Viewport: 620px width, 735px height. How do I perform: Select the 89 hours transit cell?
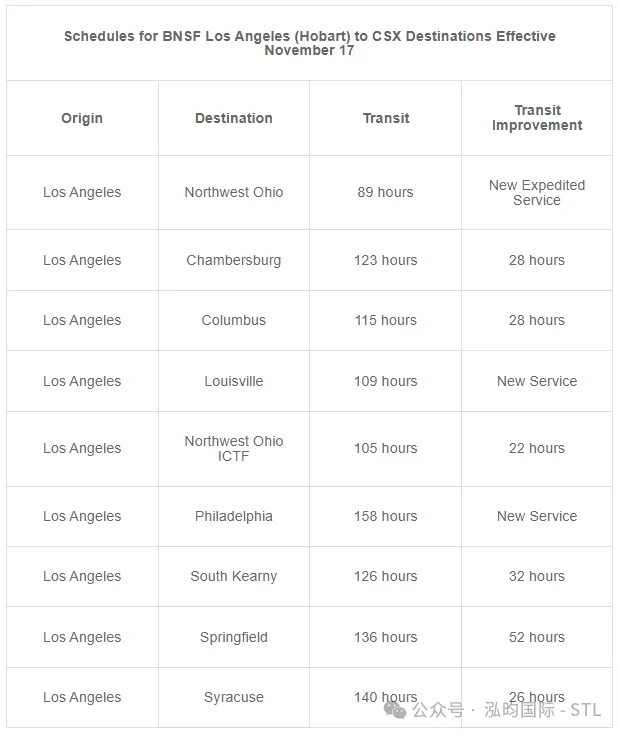click(x=386, y=192)
